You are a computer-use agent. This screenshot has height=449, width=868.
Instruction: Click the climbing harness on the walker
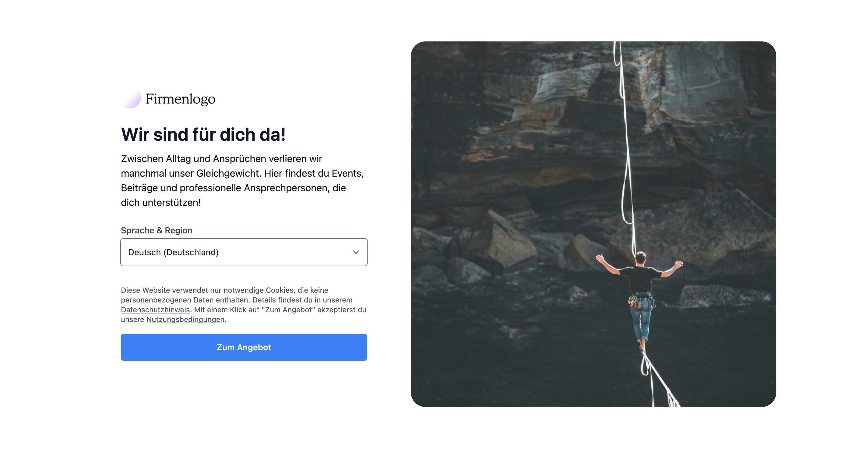pyautogui.click(x=641, y=300)
